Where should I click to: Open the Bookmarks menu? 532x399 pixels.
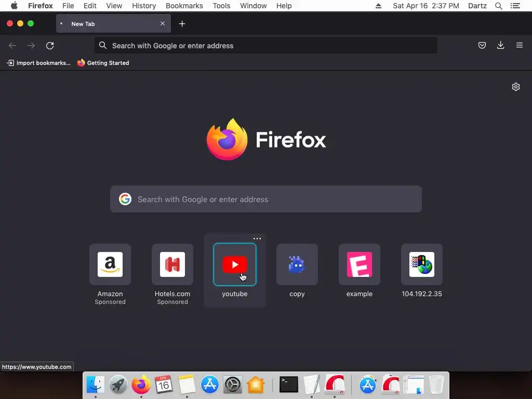point(184,6)
